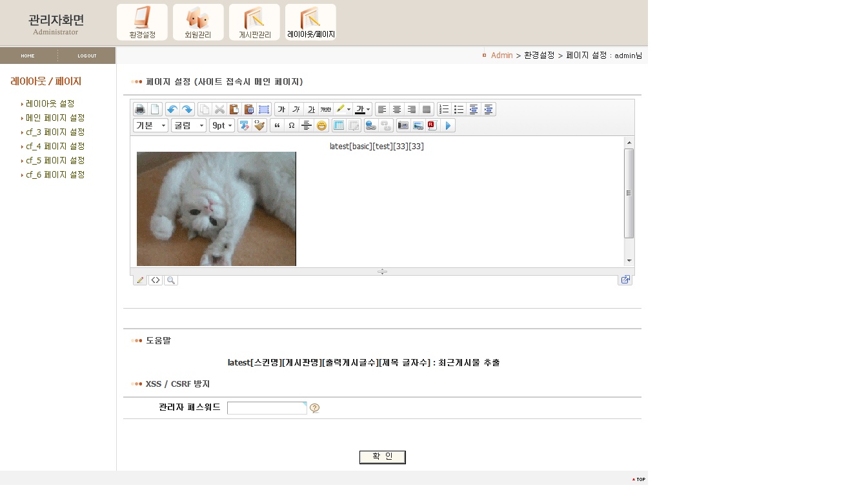Insert a special character with the omega icon
This screenshot has height=503, width=868.
tap(292, 126)
